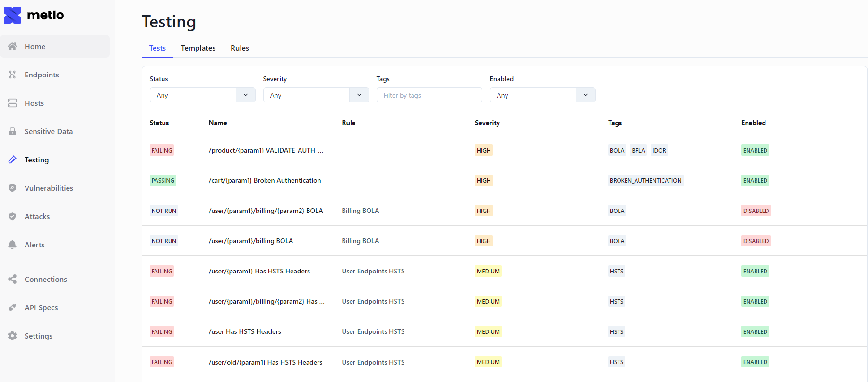The image size is (868, 382).
Task: Go to Vulnerabilities page
Action: [55, 188]
